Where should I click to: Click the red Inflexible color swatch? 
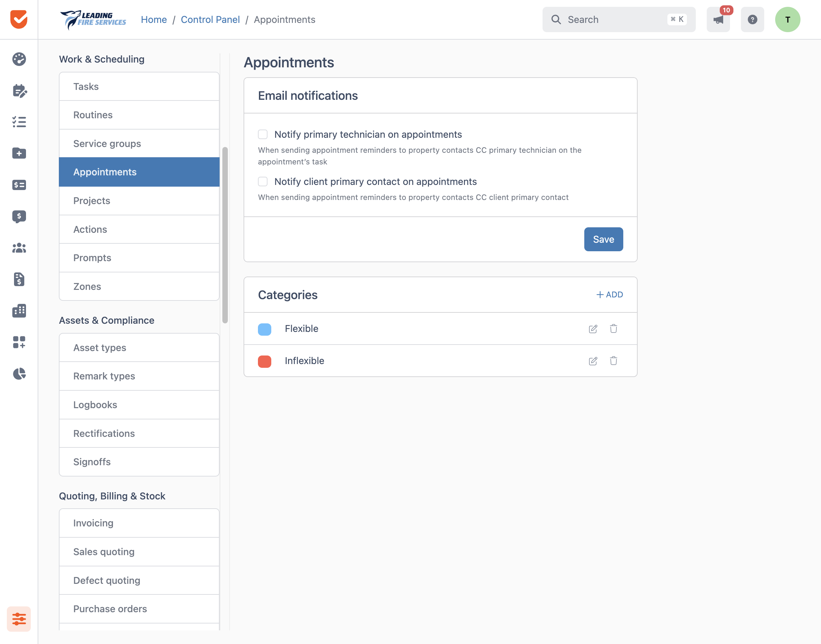pyautogui.click(x=264, y=361)
